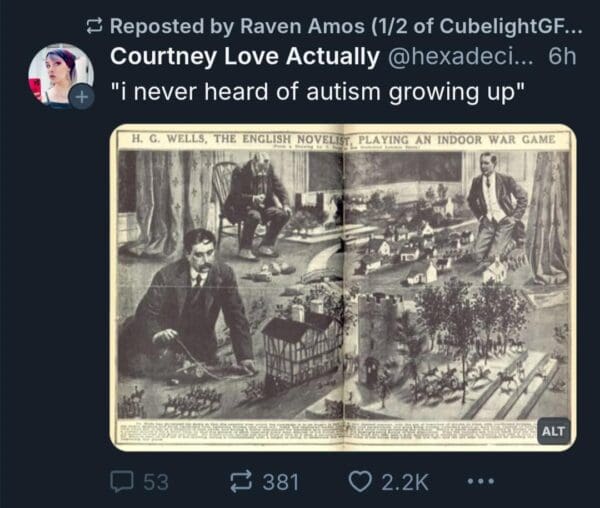Click the reply speech bubble icon
Screen dimensions: 600x508
[x=122, y=482]
